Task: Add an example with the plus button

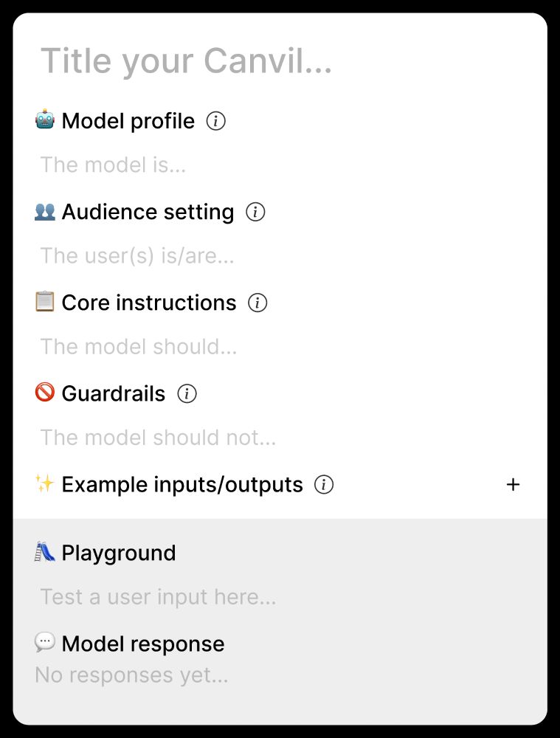Action: point(513,484)
